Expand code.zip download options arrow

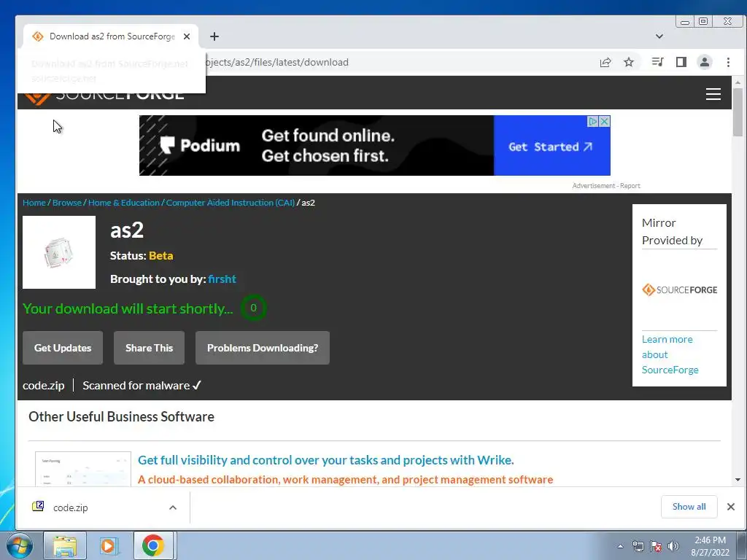[173, 507]
